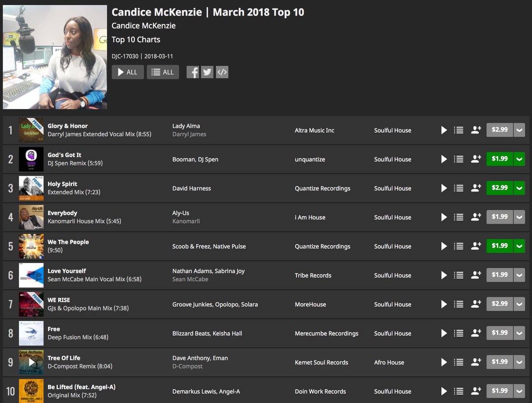532x403 pixels.
Task: Buy Holy Spirit for $2.99
Action: tap(500, 188)
